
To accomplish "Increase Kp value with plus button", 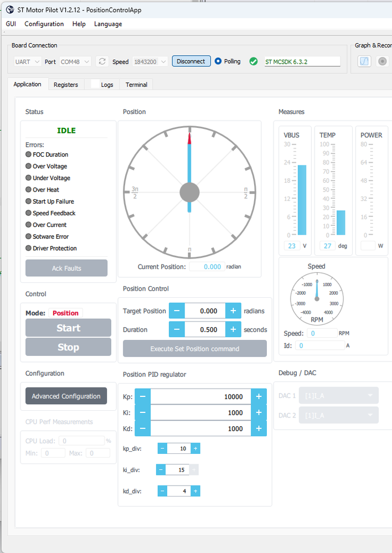I will click(259, 396).
